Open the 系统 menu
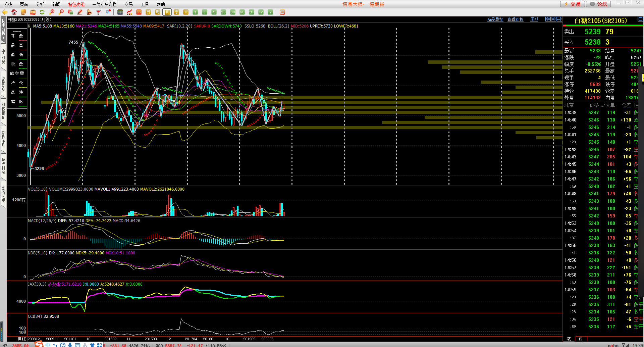 click(x=8, y=4)
